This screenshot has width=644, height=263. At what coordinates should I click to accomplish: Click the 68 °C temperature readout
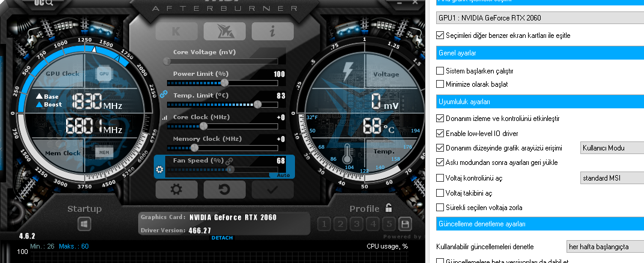(378, 126)
